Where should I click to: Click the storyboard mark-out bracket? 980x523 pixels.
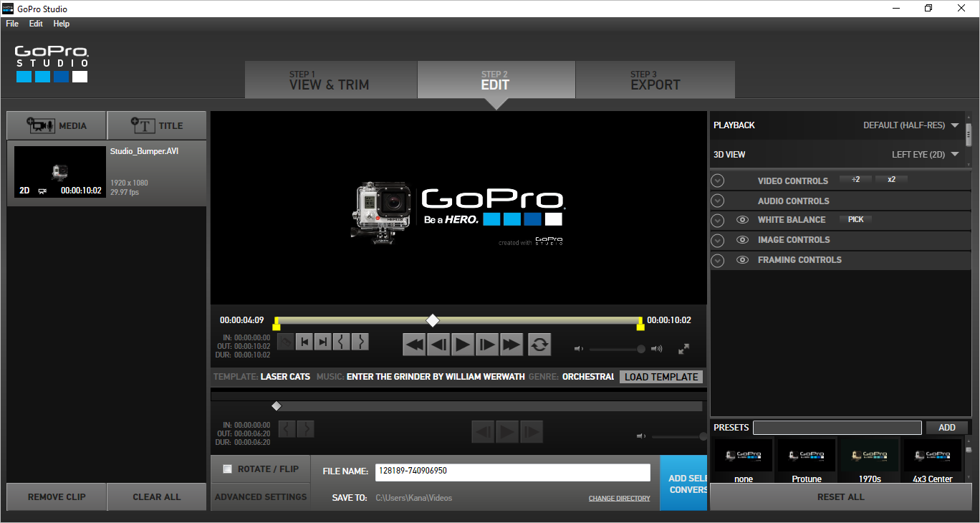[x=305, y=429]
